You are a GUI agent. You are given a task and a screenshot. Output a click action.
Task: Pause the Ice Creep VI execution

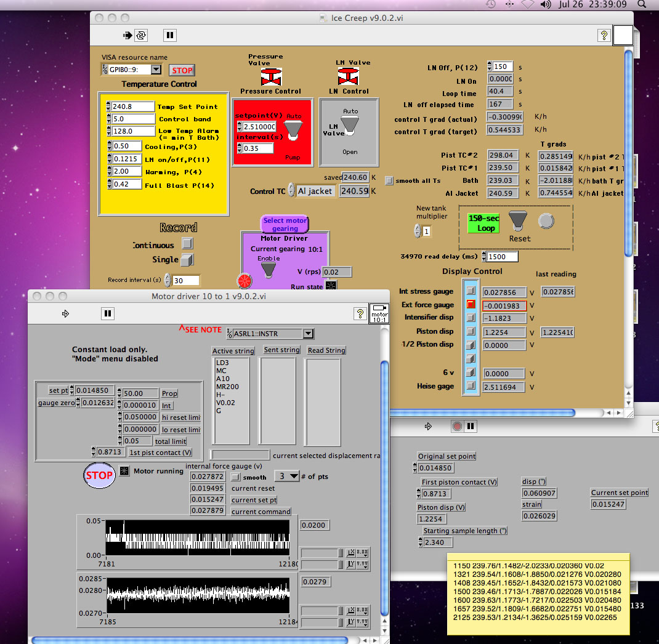[169, 35]
